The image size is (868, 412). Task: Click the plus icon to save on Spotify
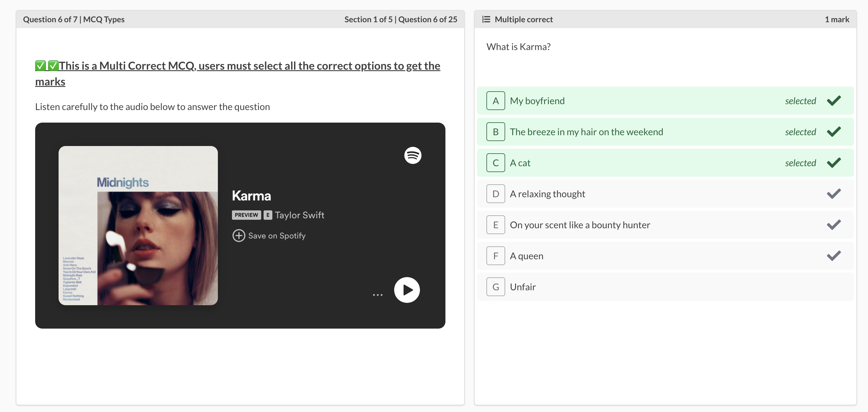click(239, 236)
